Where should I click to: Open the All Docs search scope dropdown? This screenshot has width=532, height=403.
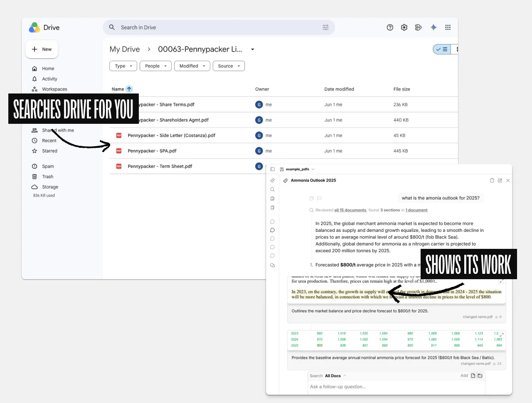[x=335, y=376]
